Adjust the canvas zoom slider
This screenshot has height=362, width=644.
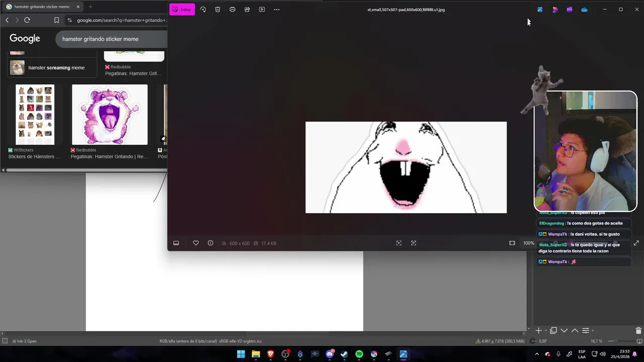click(621, 341)
